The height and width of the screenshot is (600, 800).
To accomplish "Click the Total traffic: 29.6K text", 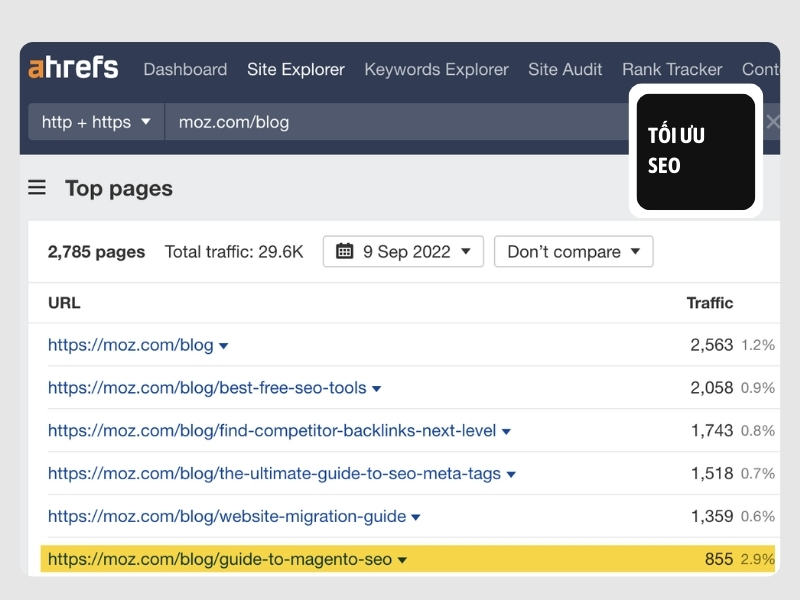I will pos(234,252).
